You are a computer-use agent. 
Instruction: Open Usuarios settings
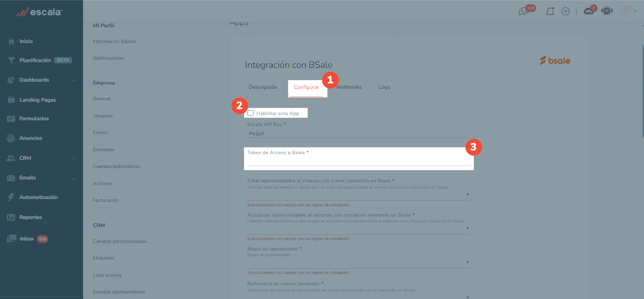pyautogui.click(x=103, y=116)
